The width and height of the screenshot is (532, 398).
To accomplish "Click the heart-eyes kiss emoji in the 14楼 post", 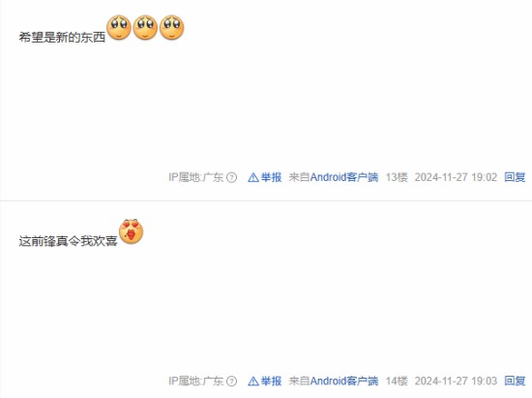I will pos(131,231).
